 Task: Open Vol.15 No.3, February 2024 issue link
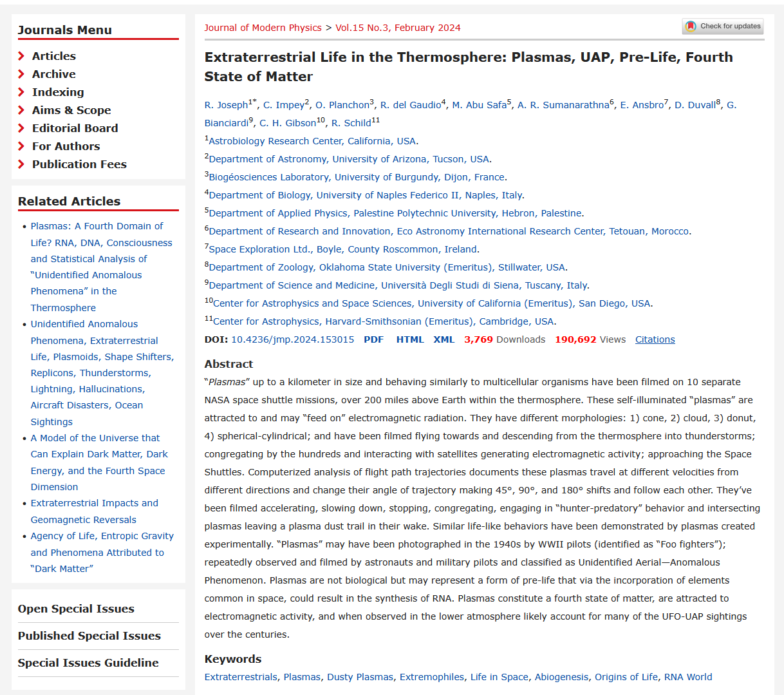[398, 28]
